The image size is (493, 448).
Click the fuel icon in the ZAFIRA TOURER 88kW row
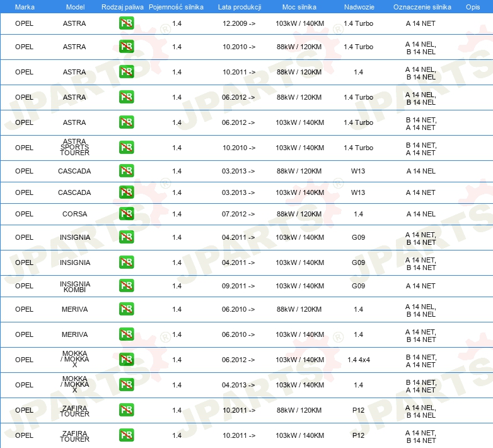click(x=126, y=410)
